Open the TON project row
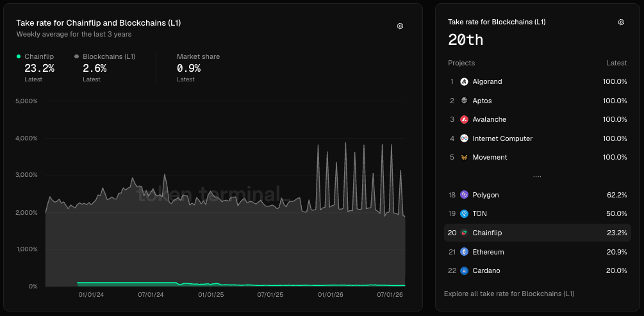Screen dimensions: 644x316 (x=538, y=213)
